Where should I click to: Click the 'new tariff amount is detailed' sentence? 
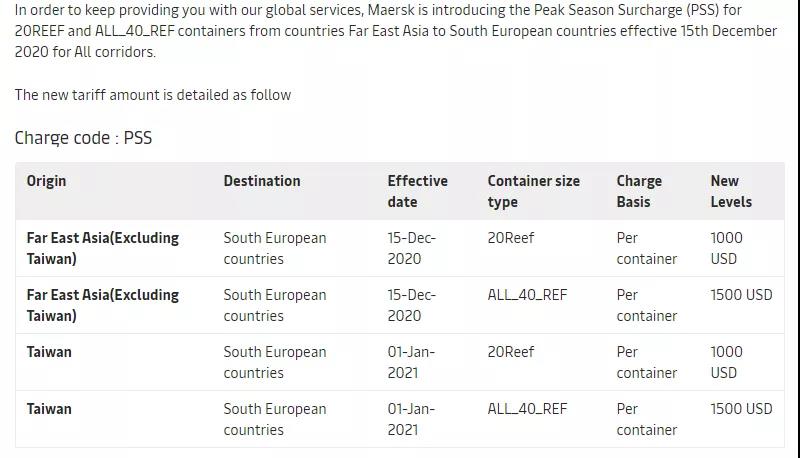pyautogui.click(x=153, y=95)
